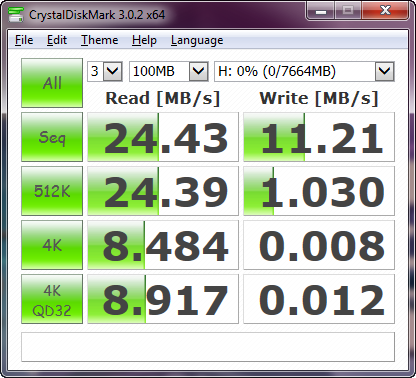Click the Read [MB/s] column header

pyautogui.click(x=163, y=98)
